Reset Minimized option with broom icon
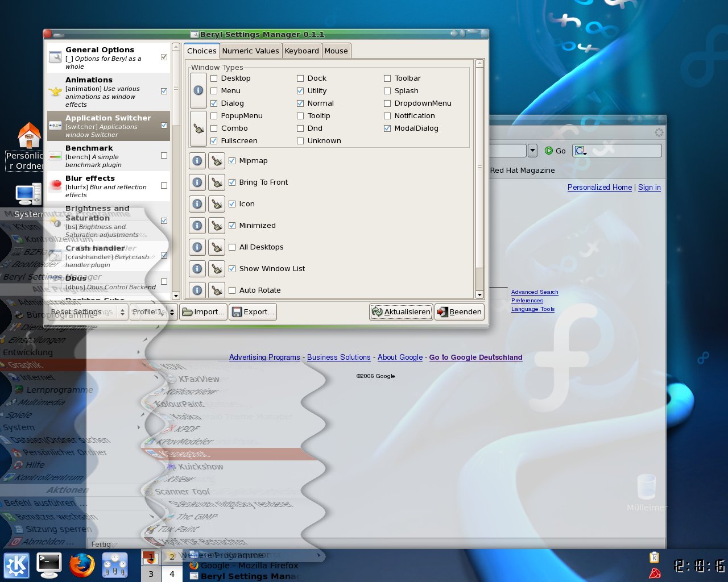 (x=217, y=226)
